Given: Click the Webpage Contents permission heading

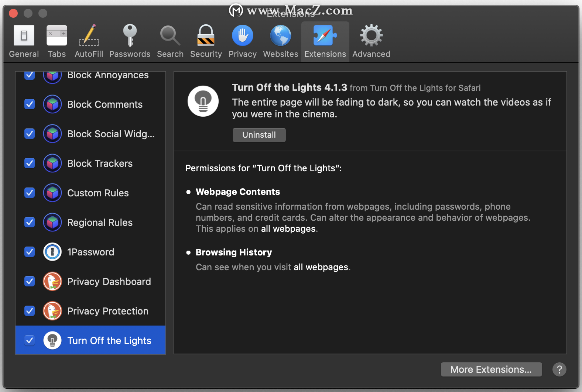Looking at the screenshot, I should click(238, 192).
